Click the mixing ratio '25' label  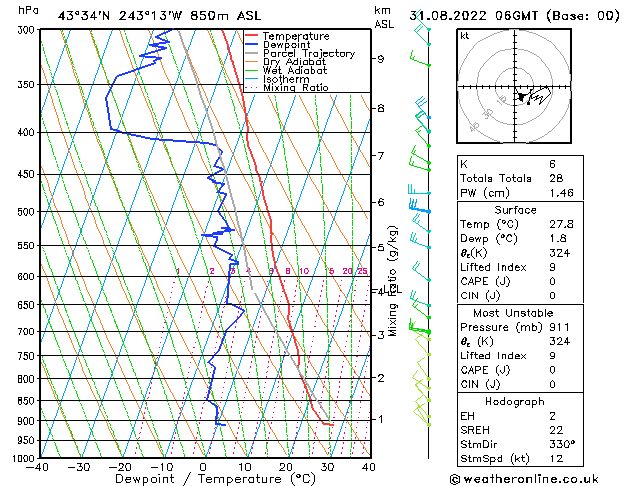pyautogui.click(x=362, y=271)
